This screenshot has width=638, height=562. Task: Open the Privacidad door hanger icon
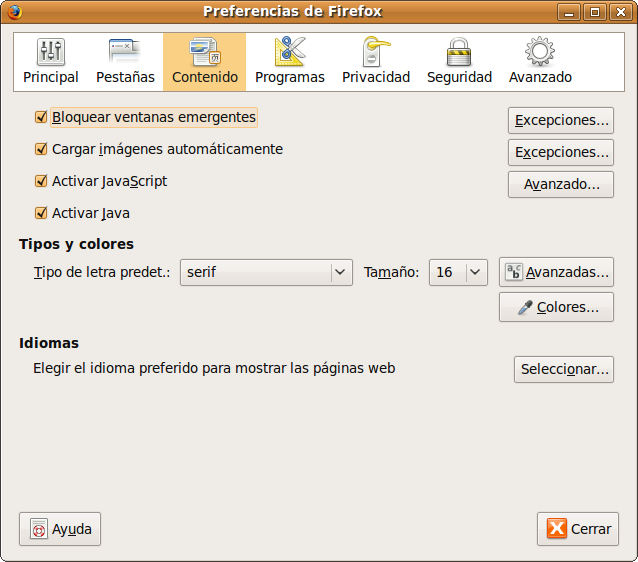coord(375,52)
